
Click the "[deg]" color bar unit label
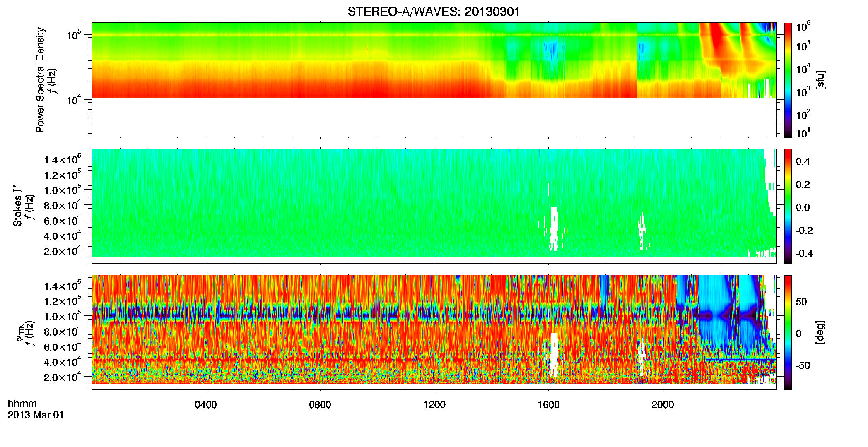(820, 332)
